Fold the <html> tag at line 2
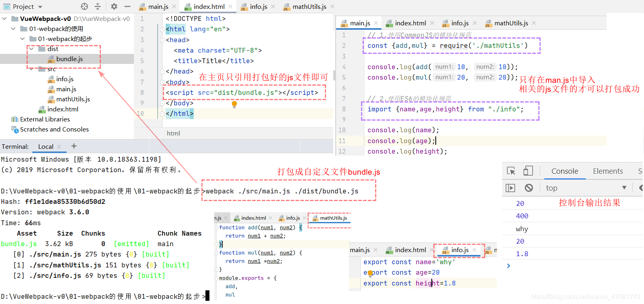Viewport: 644px width, 304px height. point(162,29)
